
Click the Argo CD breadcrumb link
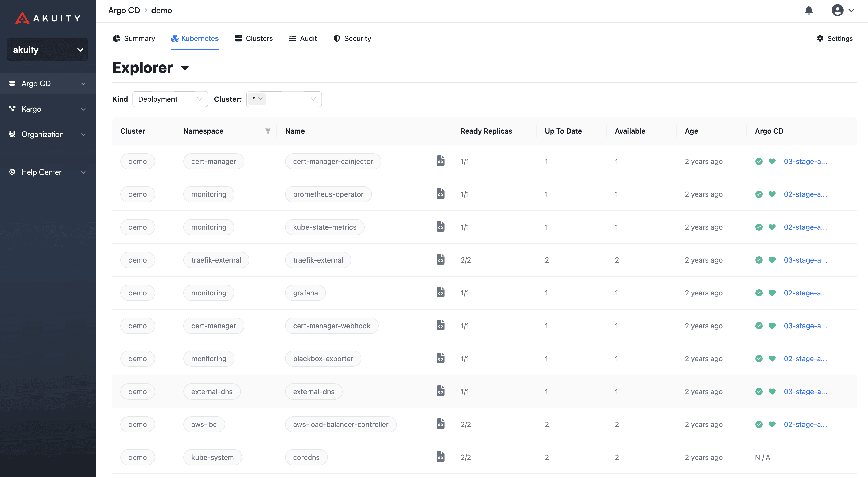124,10
